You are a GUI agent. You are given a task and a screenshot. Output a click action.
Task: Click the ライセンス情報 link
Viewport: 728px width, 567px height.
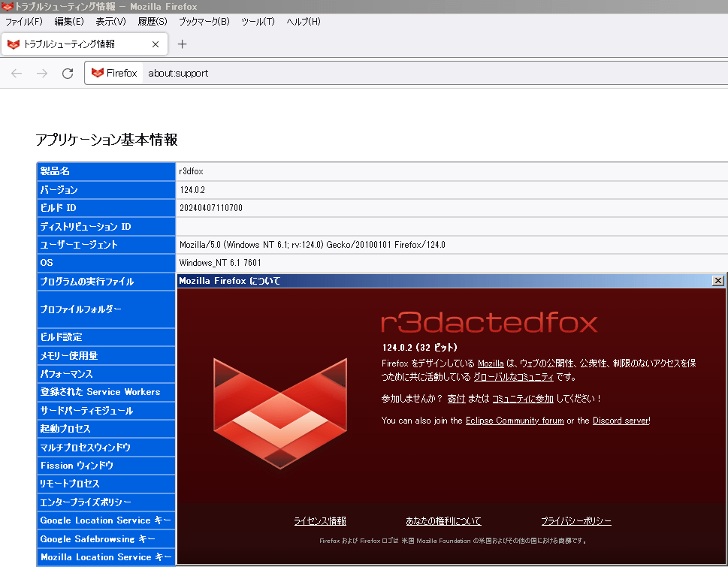(x=320, y=521)
